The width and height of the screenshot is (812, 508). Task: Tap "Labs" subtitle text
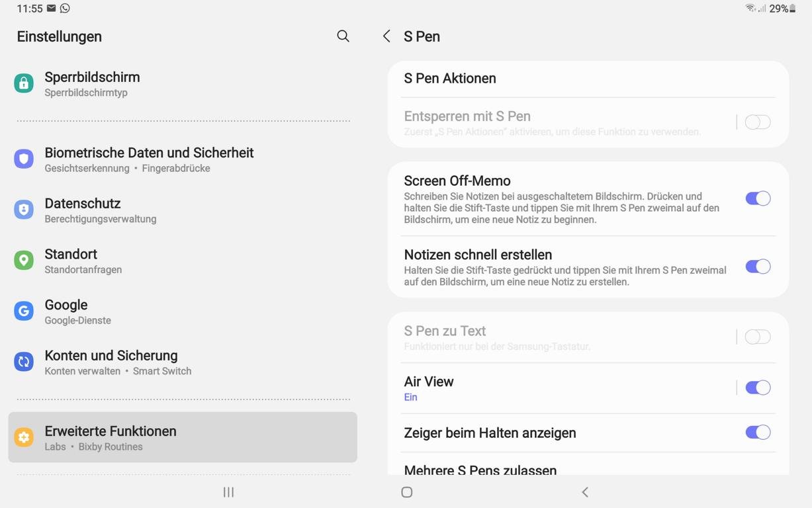55,447
